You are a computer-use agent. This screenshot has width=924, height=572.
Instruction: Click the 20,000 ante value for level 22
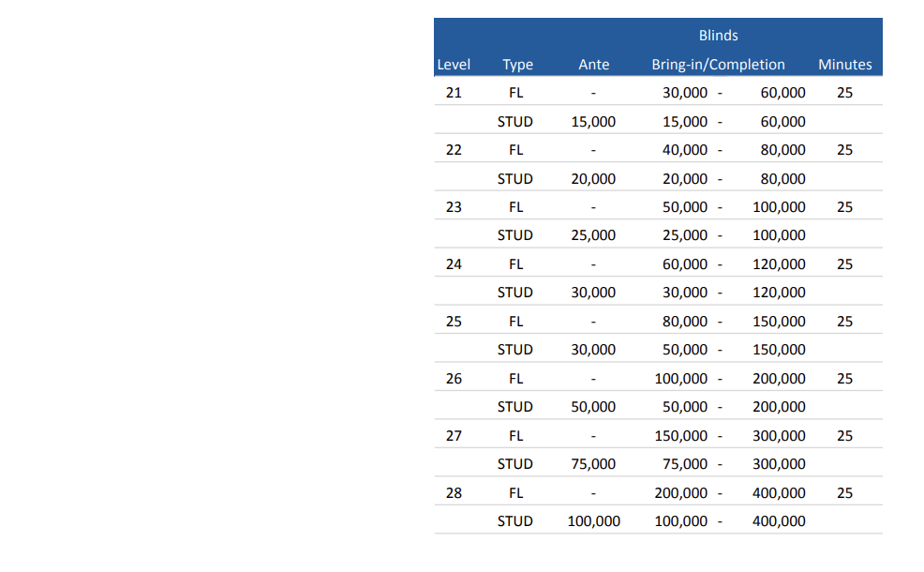pos(593,179)
